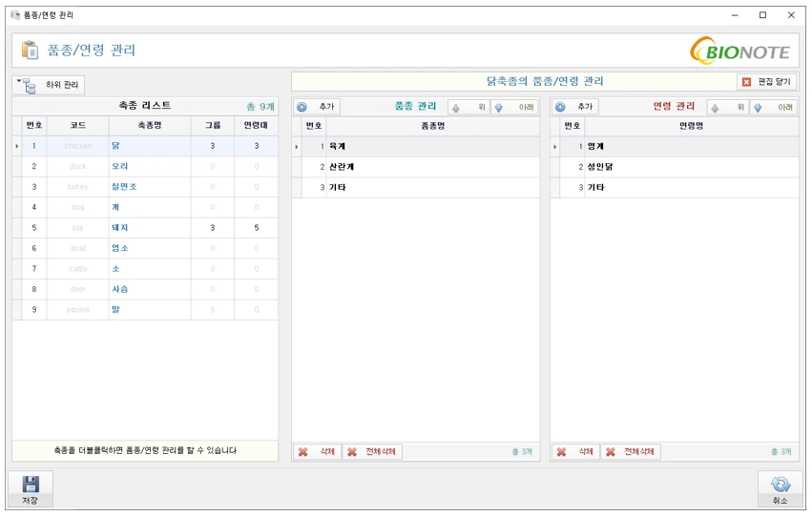
Task: Select age row 기타 in 연령 관리
Action: click(675, 187)
